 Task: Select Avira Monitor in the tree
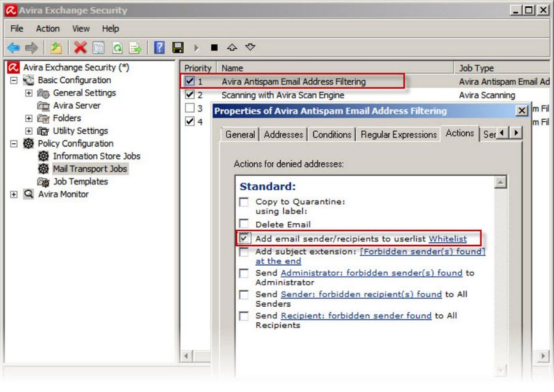[x=63, y=195]
